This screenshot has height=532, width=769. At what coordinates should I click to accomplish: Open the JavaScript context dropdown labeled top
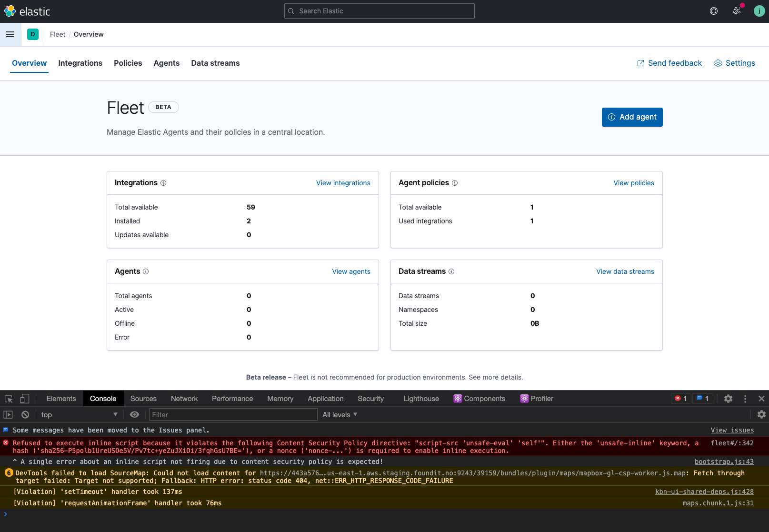pos(79,415)
